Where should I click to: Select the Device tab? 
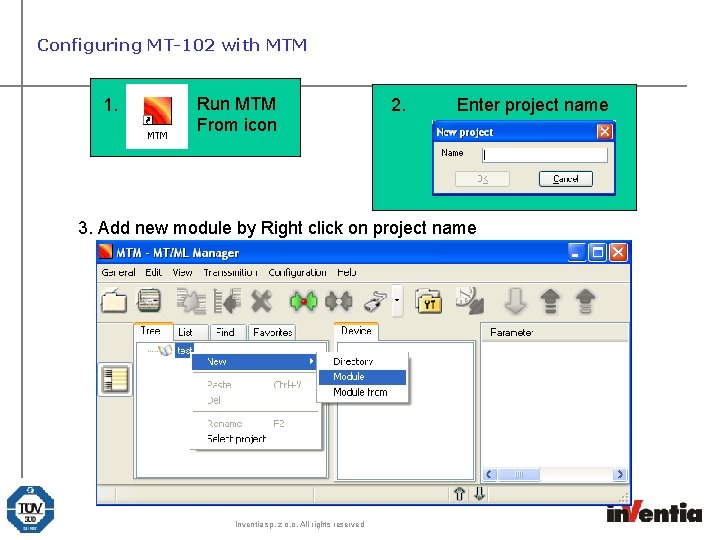[356, 331]
